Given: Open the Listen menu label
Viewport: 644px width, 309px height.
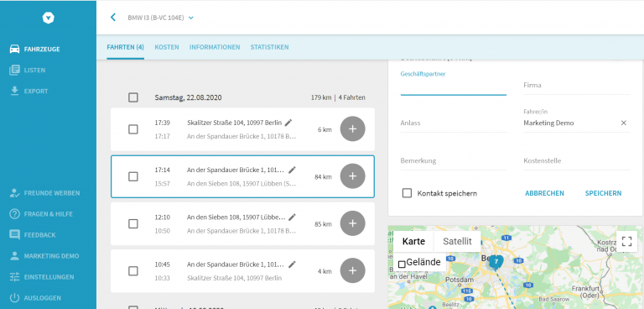Looking at the screenshot, I should pos(34,71).
